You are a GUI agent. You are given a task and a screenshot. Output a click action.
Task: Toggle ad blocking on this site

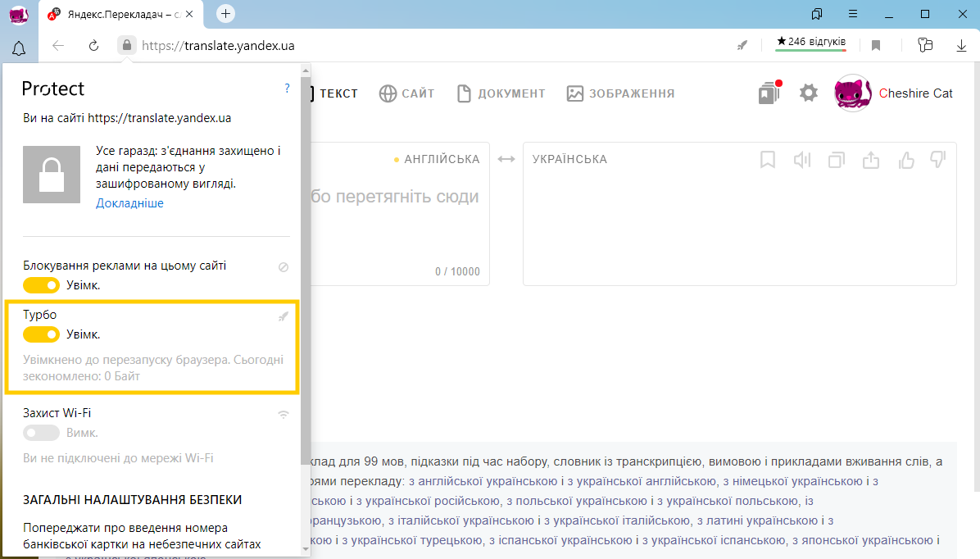click(x=41, y=285)
